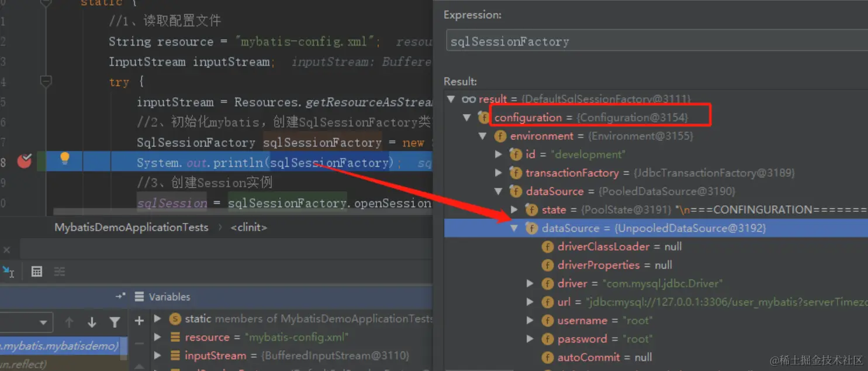The height and width of the screenshot is (371, 868).
Task: Click the Trace Current Stream Chain icon
Action: 60,272
